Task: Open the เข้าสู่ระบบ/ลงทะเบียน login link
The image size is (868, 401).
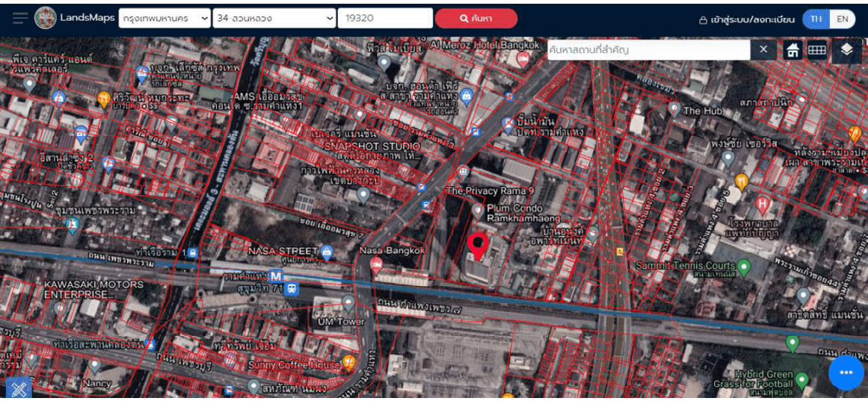Action: (x=747, y=19)
